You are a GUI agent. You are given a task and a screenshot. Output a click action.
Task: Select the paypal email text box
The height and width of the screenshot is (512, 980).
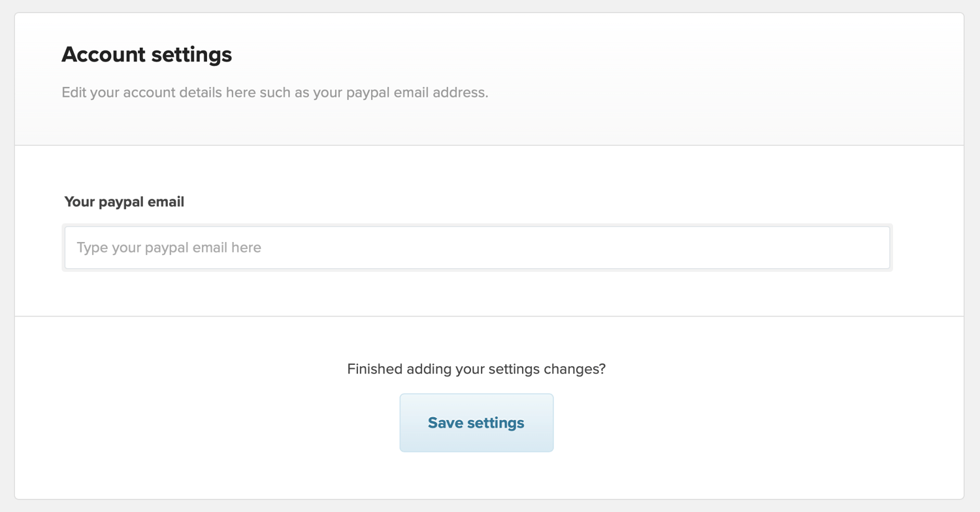coord(477,248)
